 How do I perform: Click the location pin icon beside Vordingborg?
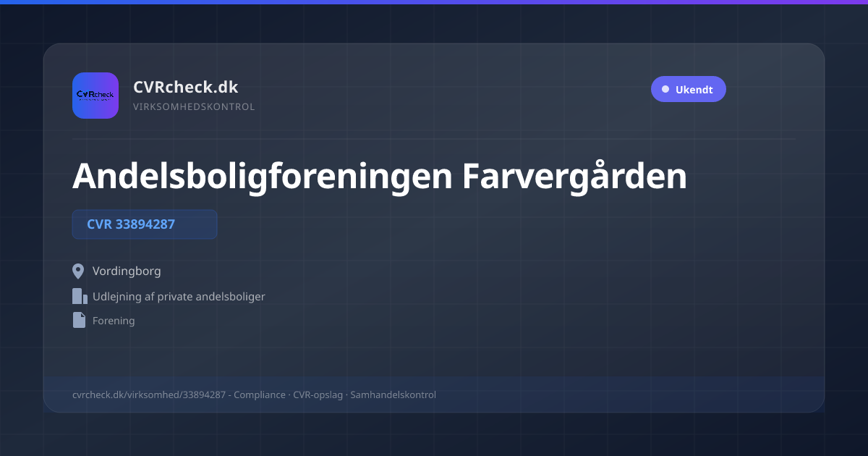(x=79, y=271)
